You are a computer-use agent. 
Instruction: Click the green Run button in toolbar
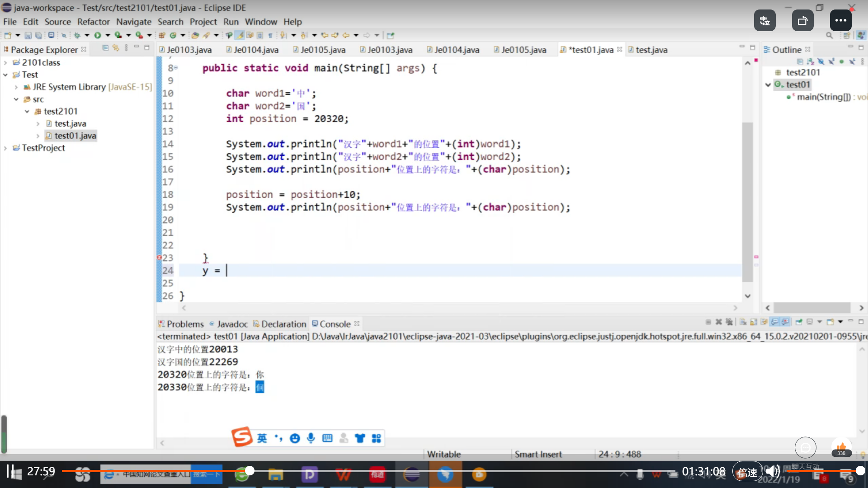(98, 35)
